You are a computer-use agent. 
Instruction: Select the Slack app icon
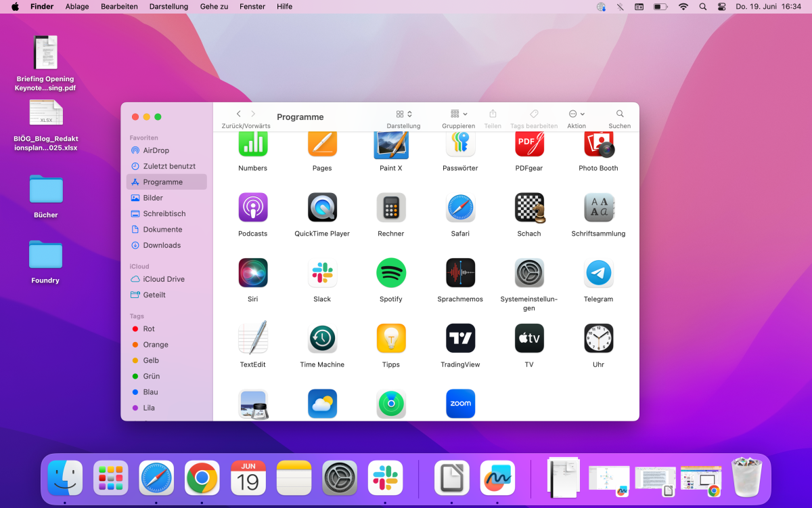321,273
